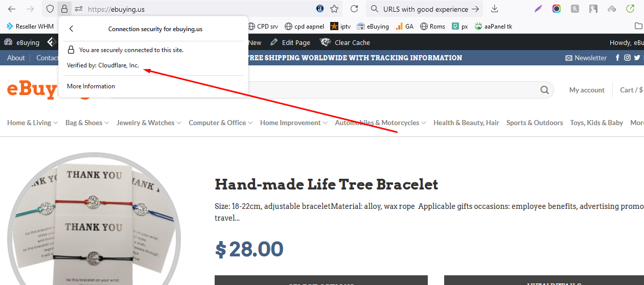This screenshot has height=285, width=644.
Task: Open the Newsletter link
Action: (586, 58)
